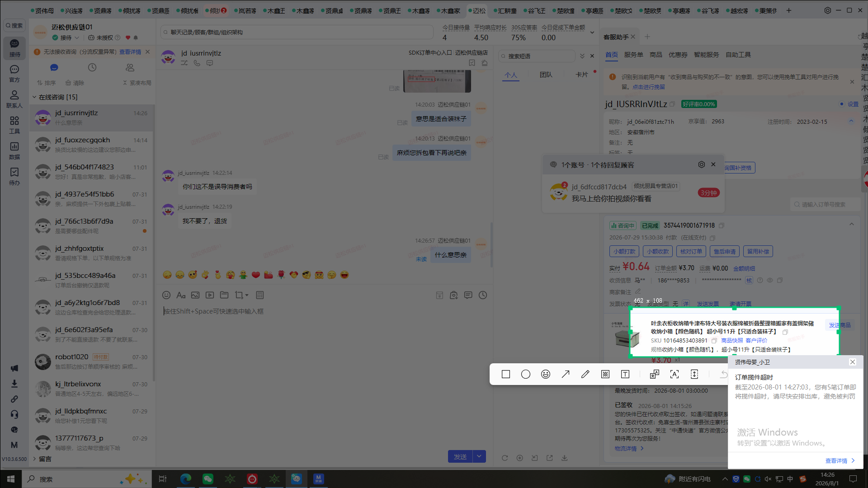Image resolution: width=868 pixels, height=488 pixels.
Task: Click the notification bell icon beside 未授权
Action: (x=136, y=38)
